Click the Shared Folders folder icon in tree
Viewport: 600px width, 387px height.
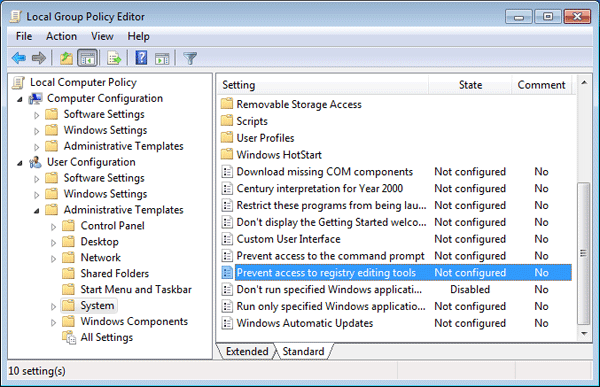pyautogui.click(x=68, y=273)
